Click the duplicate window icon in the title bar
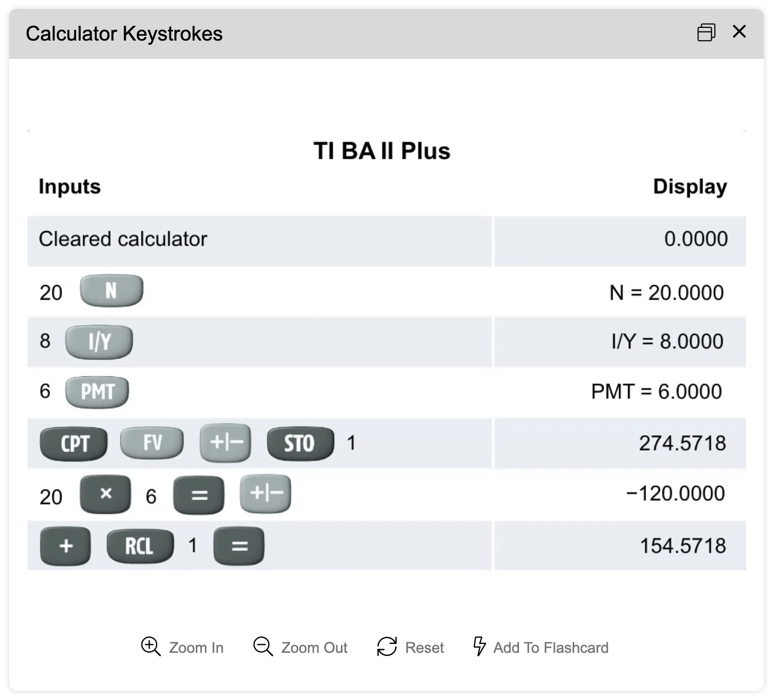The height and width of the screenshot is (700, 773). tap(706, 32)
